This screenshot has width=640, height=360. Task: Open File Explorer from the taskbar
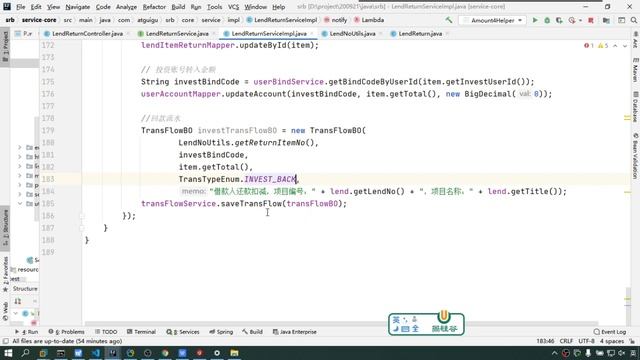pos(234,353)
